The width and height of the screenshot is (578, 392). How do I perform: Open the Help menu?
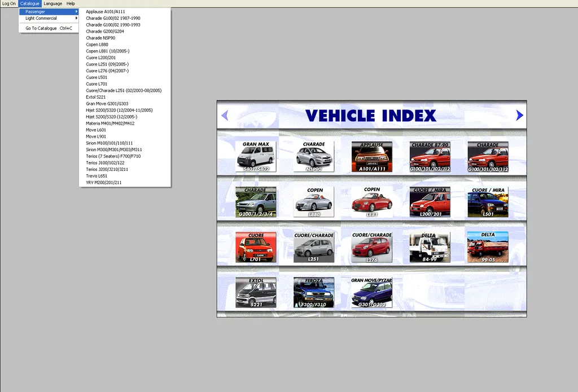71,4
